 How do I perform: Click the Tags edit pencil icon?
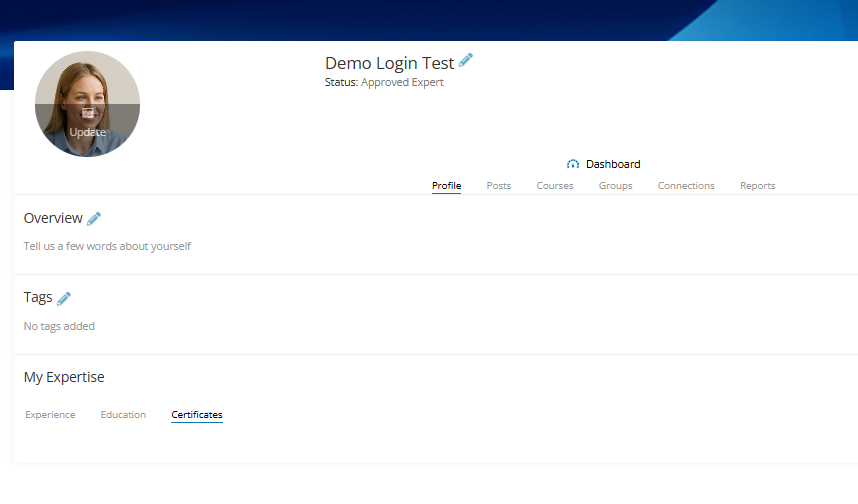coord(64,299)
